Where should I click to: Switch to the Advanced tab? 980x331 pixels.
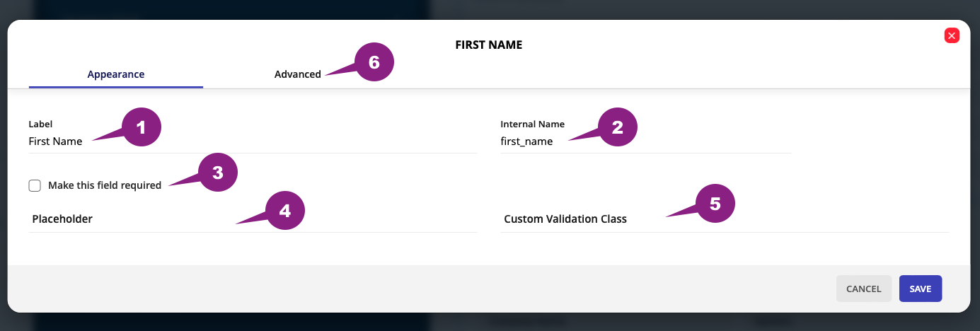coord(298,74)
